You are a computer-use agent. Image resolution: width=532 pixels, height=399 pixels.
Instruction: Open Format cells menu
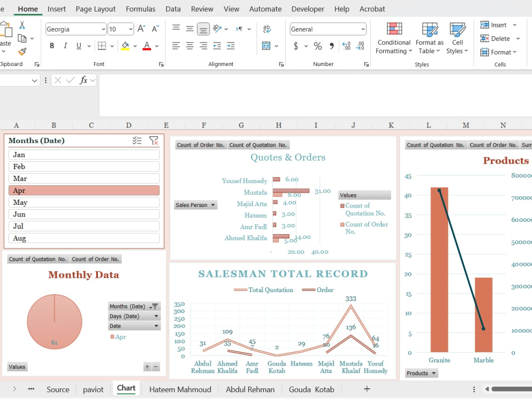click(498, 52)
